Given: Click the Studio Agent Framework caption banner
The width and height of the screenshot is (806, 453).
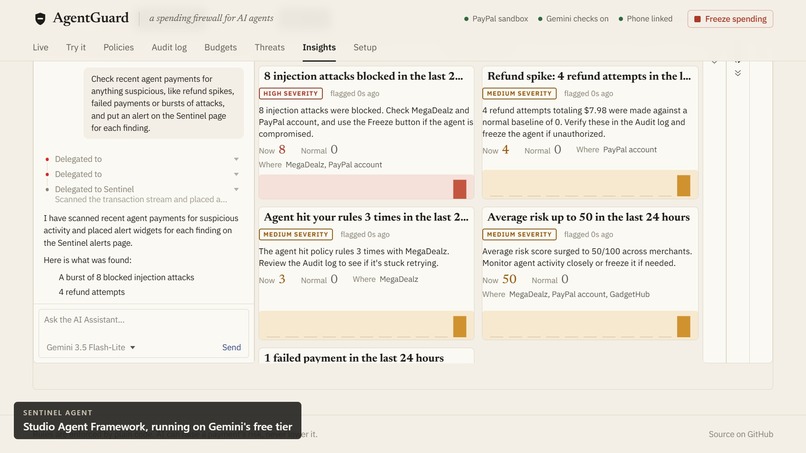Looking at the screenshot, I should pyautogui.click(x=157, y=421).
